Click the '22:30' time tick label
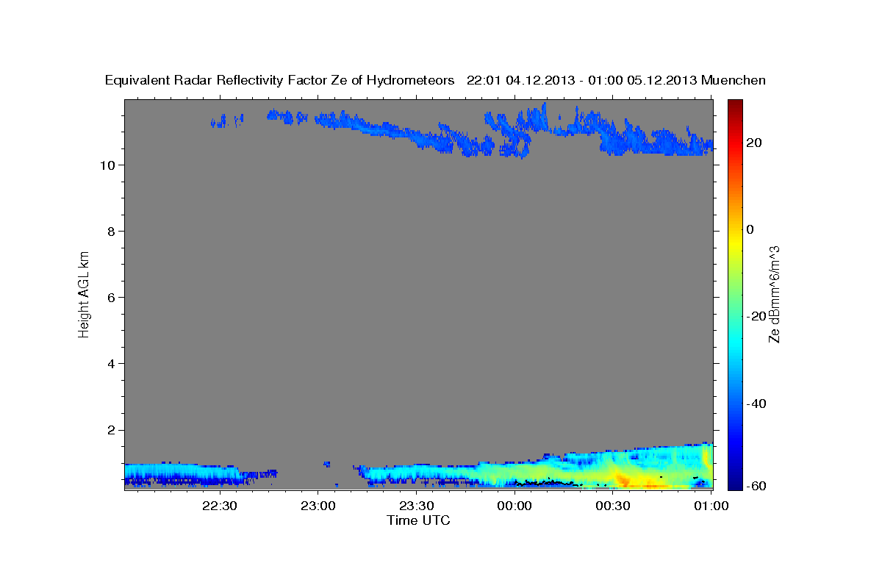The image size is (882, 588). [220, 506]
